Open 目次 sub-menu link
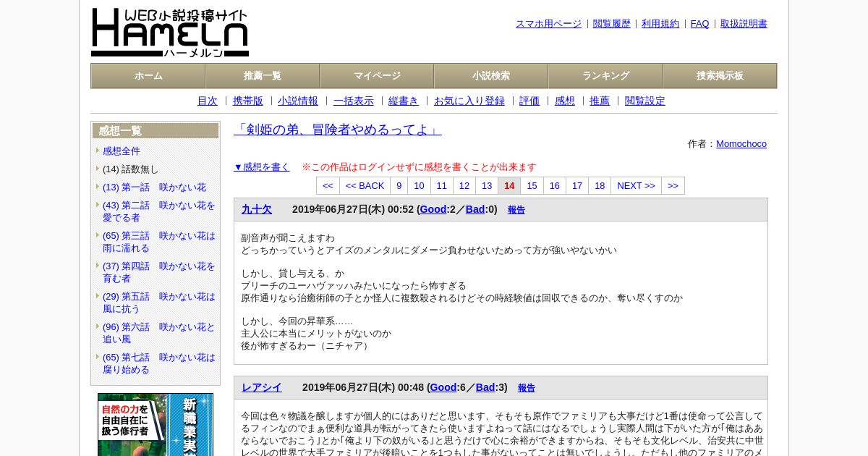 208,101
